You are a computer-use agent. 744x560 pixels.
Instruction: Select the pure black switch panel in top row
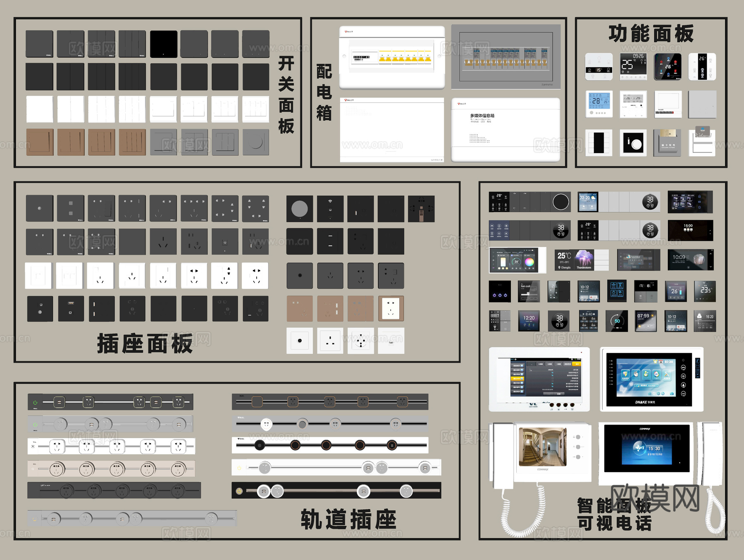pyautogui.click(x=164, y=44)
